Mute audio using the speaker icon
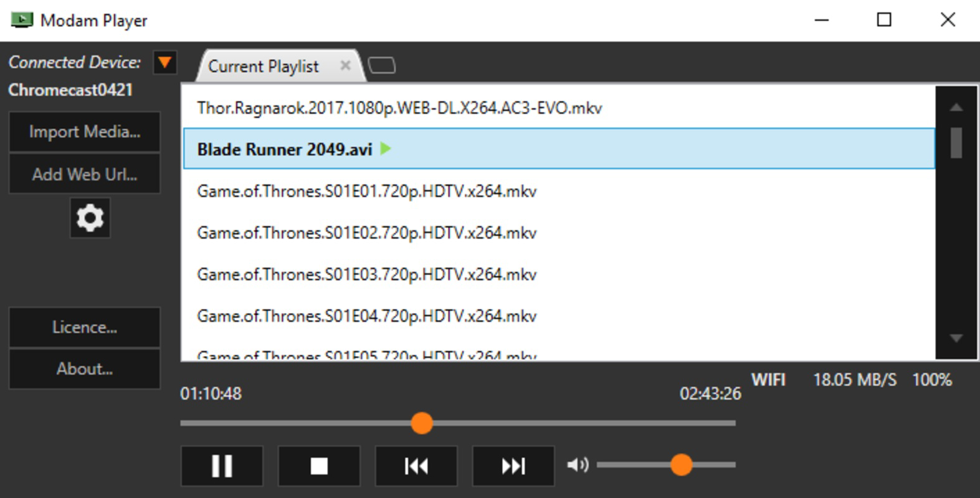 pos(578,464)
